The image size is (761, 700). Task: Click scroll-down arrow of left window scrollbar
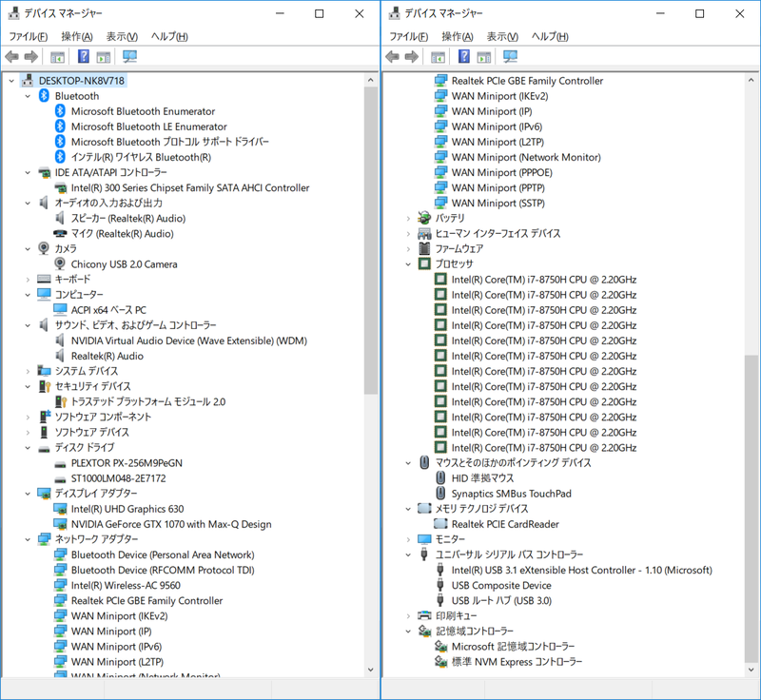pyautogui.click(x=371, y=670)
